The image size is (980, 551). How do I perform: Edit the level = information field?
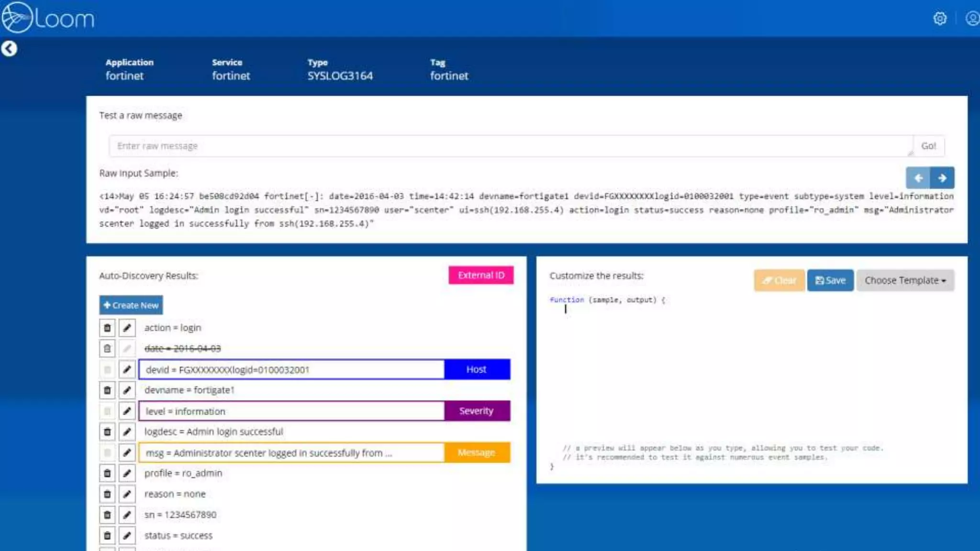(x=127, y=411)
